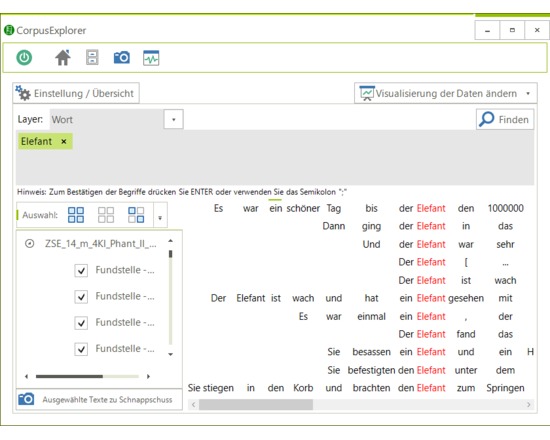
Task: Uncheck the third Fundstelle checkbox
Action: pyautogui.click(x=81, y=323)
